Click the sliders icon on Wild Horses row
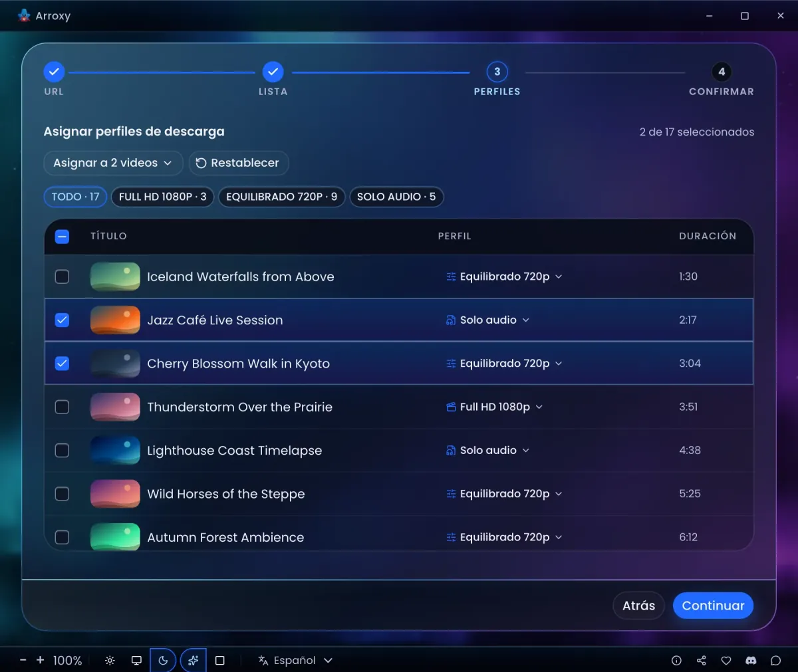 tap(451, 494)
